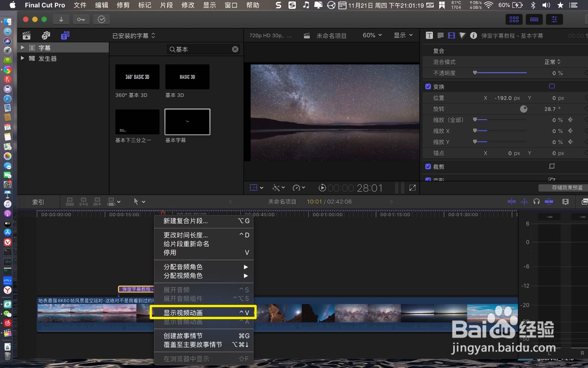Expand the 字幕 sidebar category
This screenshot has width=588, height=368.
22,48
